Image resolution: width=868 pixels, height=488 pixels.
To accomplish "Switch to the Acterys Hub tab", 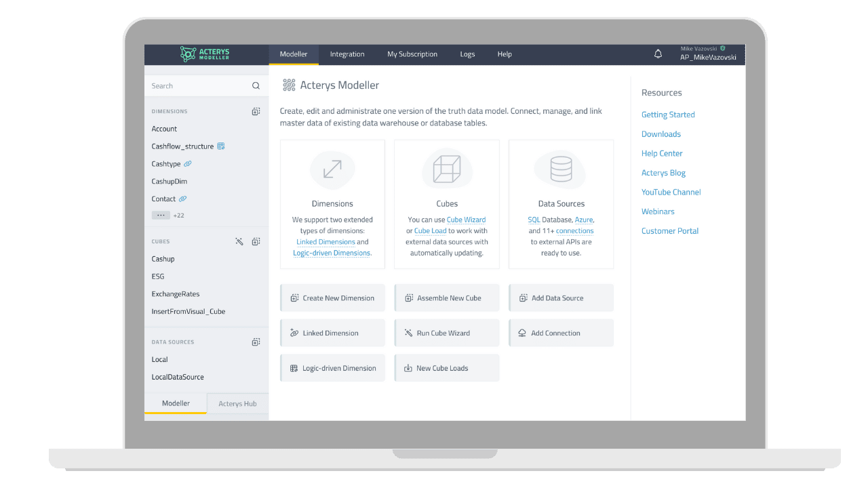I will pos(237,404).
